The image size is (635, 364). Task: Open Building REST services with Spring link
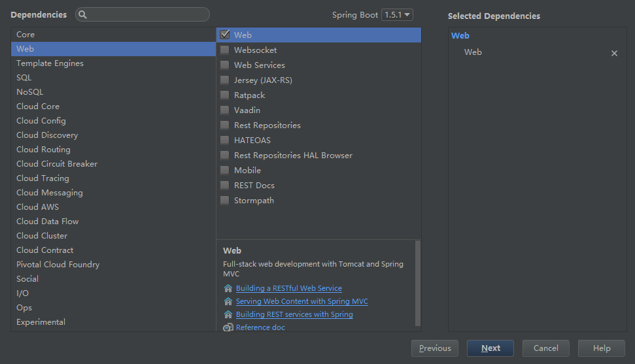(294, 314)
